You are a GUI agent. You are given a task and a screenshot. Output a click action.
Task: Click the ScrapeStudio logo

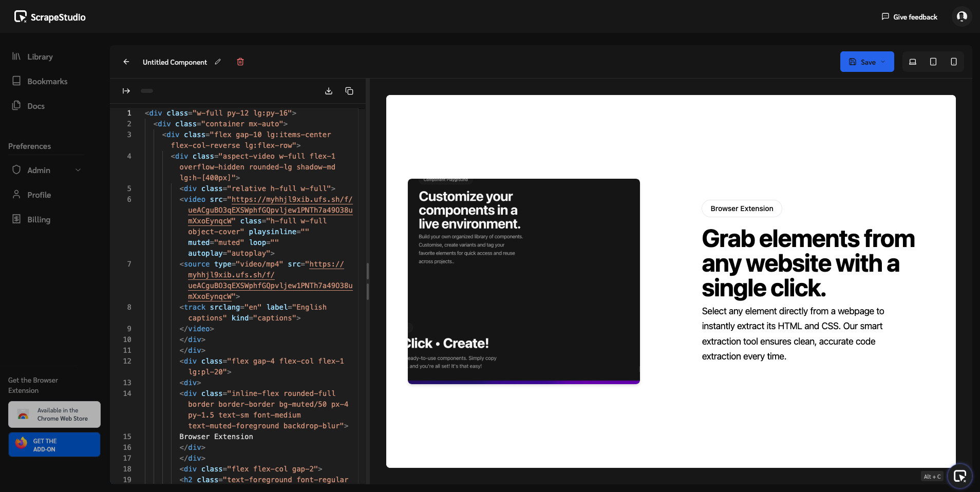50,17
